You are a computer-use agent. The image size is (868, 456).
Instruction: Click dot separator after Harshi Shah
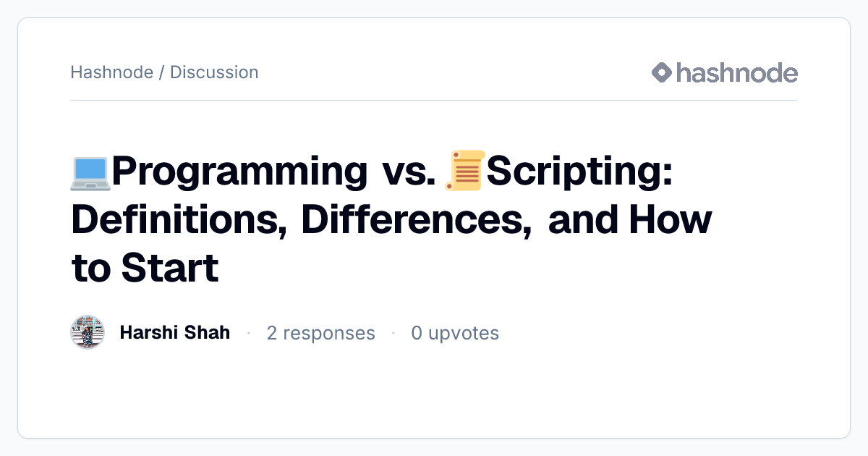click(x=249, y=333)
